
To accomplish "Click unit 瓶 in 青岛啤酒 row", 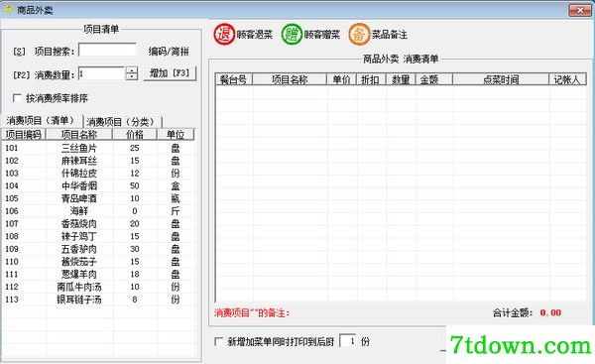I will (x=176, y=198).
